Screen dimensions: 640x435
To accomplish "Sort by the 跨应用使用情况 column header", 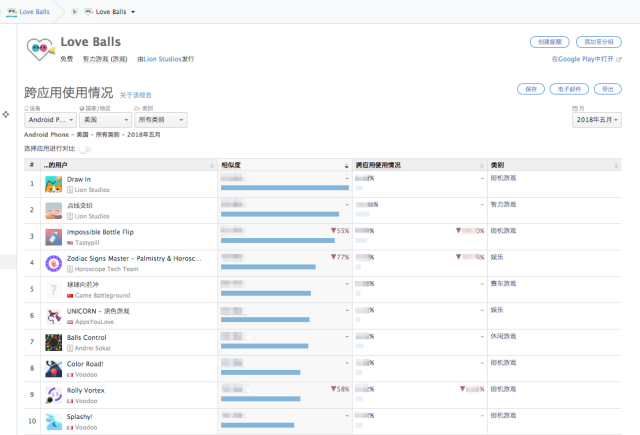I will (420, 165).
